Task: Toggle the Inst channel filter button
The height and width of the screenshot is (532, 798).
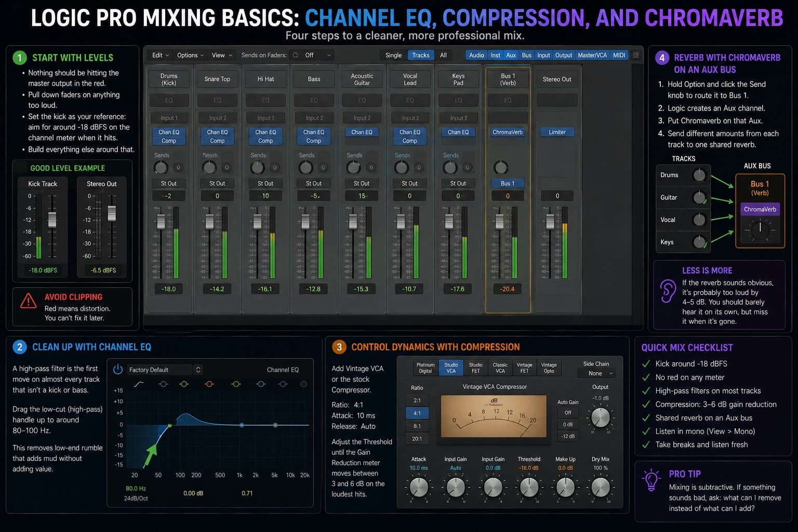Action: point(496,55)
